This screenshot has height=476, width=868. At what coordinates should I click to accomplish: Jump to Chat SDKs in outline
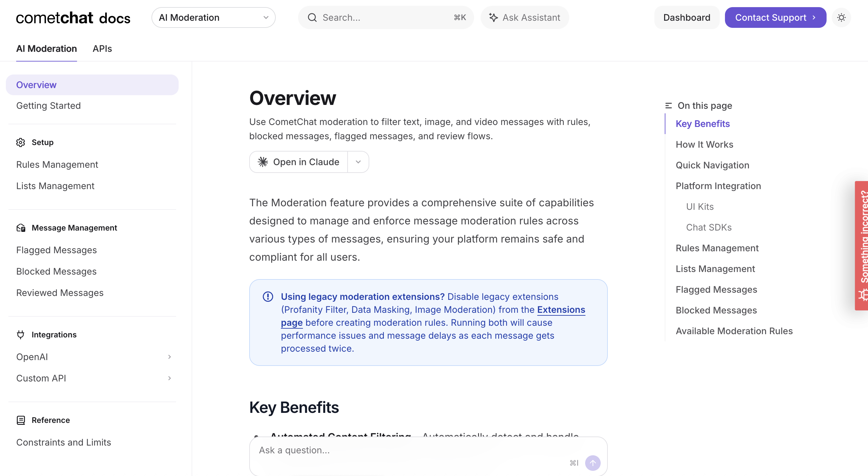[709, 228]
